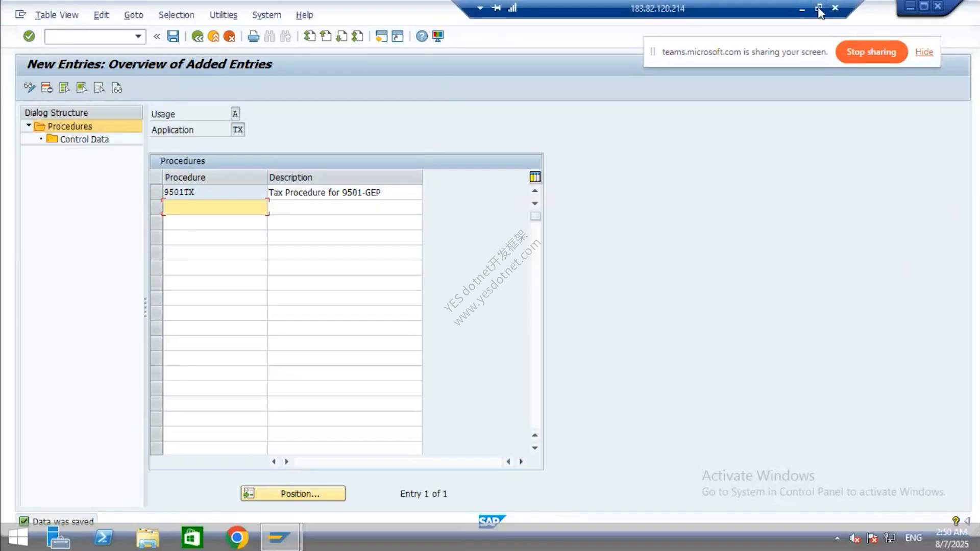
Task: Open table configuration settings icon
Action: (535, 177)
